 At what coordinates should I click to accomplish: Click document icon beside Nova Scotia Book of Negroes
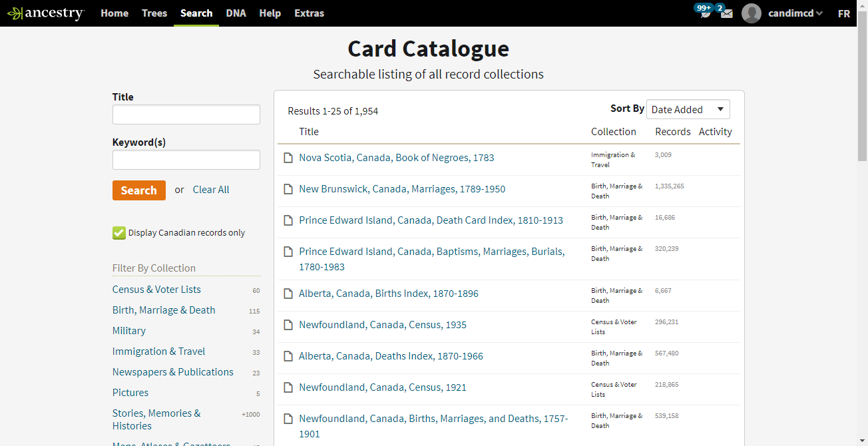click(288, 158)
